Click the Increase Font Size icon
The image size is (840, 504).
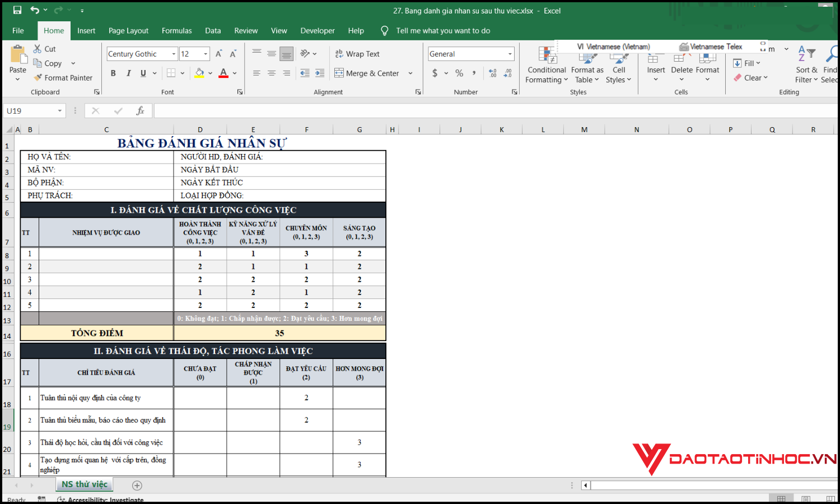(218, 54)
